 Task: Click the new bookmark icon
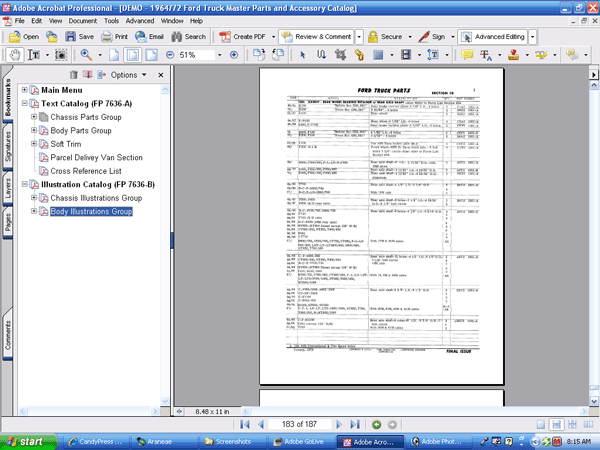coord(87,75)
